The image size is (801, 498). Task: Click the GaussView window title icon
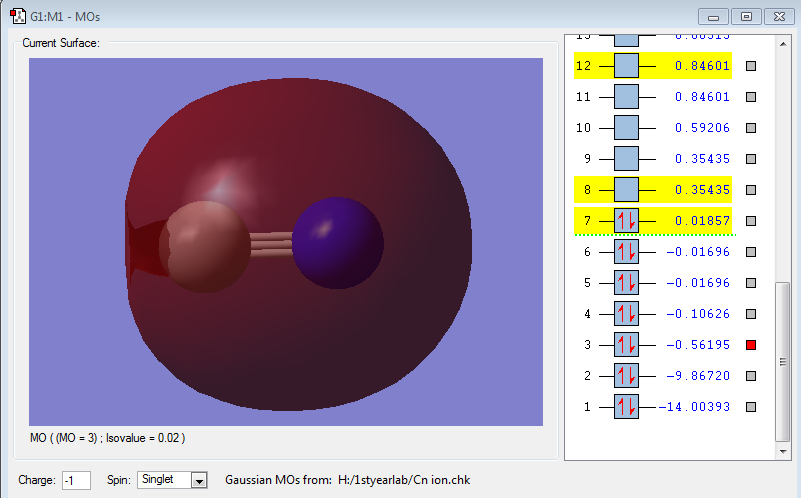(18, 16)
